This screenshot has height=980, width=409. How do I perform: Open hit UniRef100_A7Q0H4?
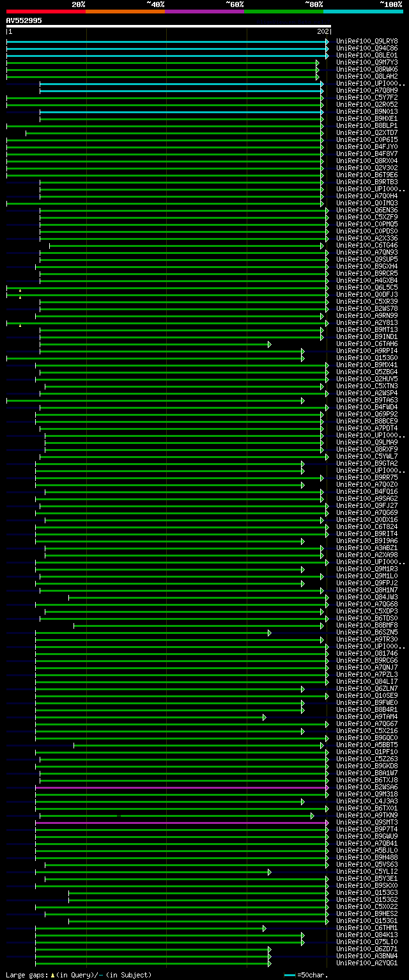[367, 196]
